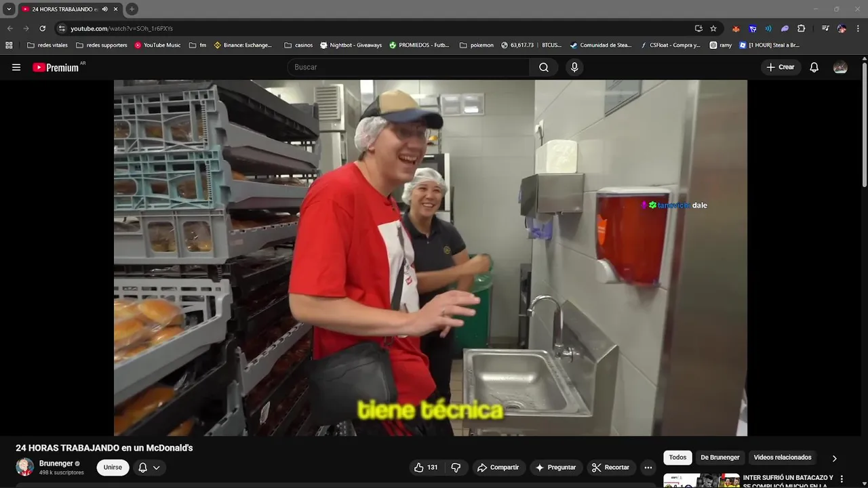Viewport: 868px width, 488px height.
Task: Open the Brunenger channel name link
Action: pyautogui.click(x=56, y=464)
